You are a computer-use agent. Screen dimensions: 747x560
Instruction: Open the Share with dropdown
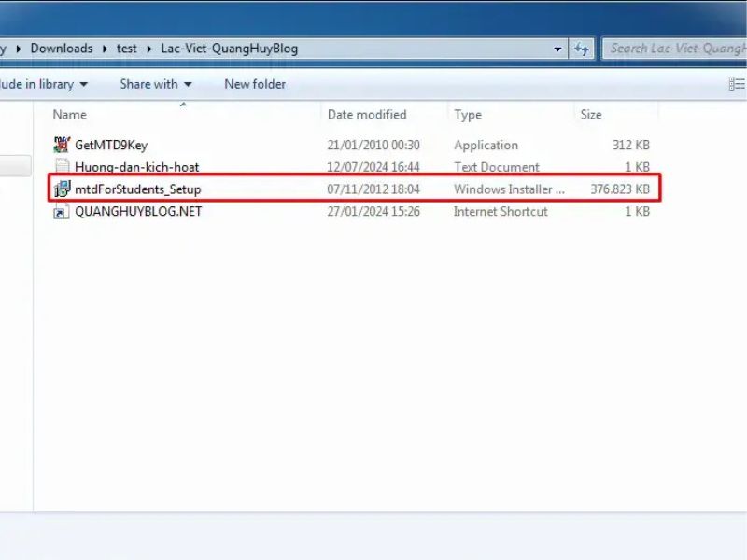coord(156,84)
